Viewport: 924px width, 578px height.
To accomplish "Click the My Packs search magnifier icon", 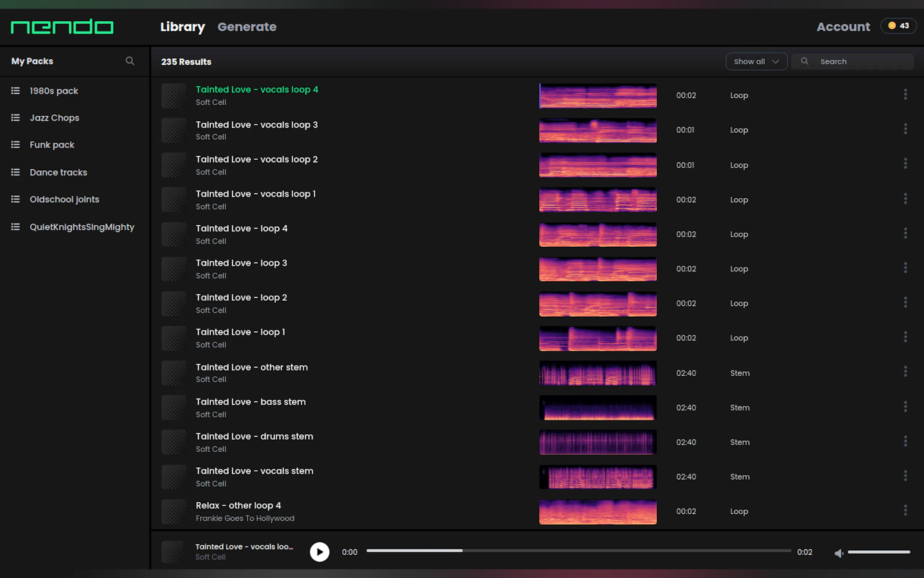I will point(130,61).
